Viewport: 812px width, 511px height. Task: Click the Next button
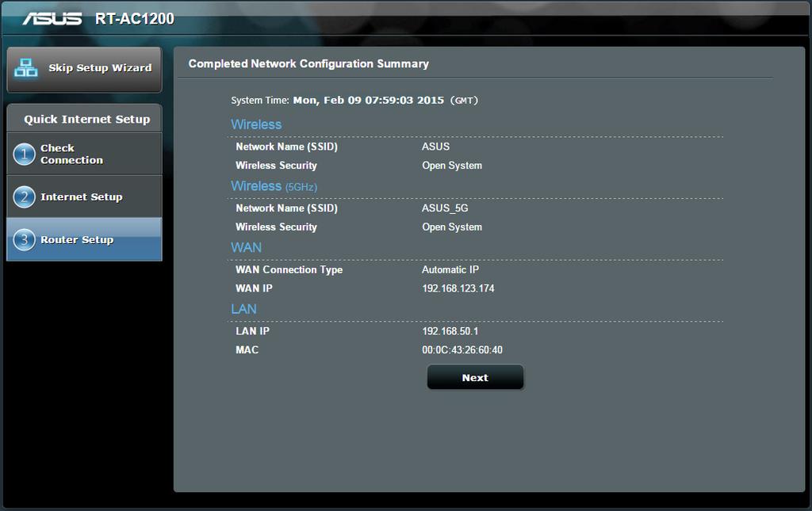tap(475, 378)
